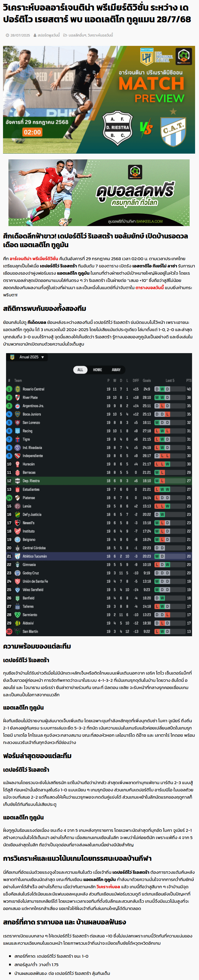Image resolution: width=199 pixels, height=980 pixels.
Task: Click the Rosario Central crest in table
Action: (x=18, y=389)
